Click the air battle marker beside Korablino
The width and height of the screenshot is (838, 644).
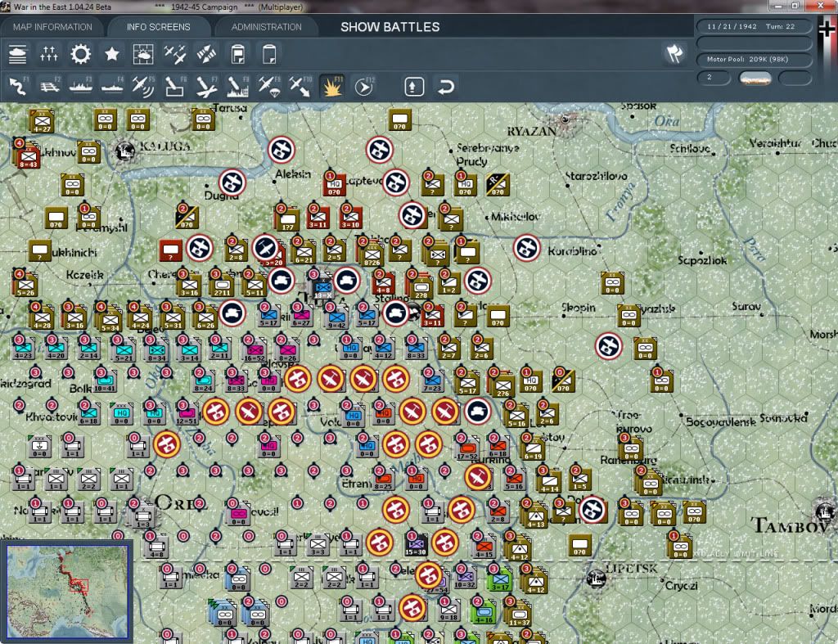527,248
